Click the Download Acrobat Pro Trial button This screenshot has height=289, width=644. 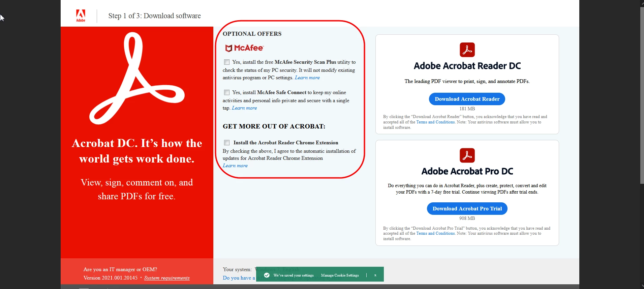(x=467, y=208)
